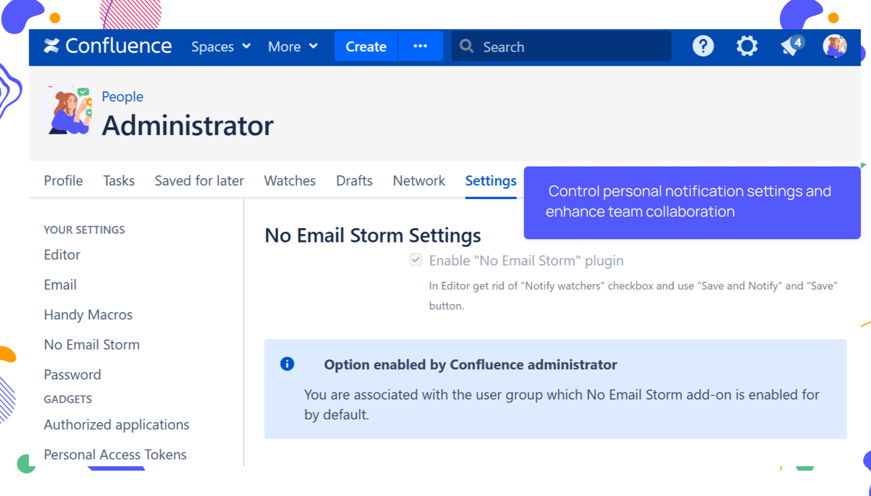Screen dimensions: 871x496
Task: Click the Confluence logo icon
Action: pos(52,46)
